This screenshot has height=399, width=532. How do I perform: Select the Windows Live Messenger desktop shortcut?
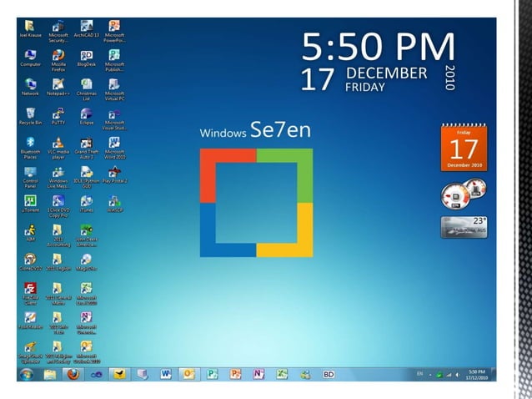coord(58,177)
